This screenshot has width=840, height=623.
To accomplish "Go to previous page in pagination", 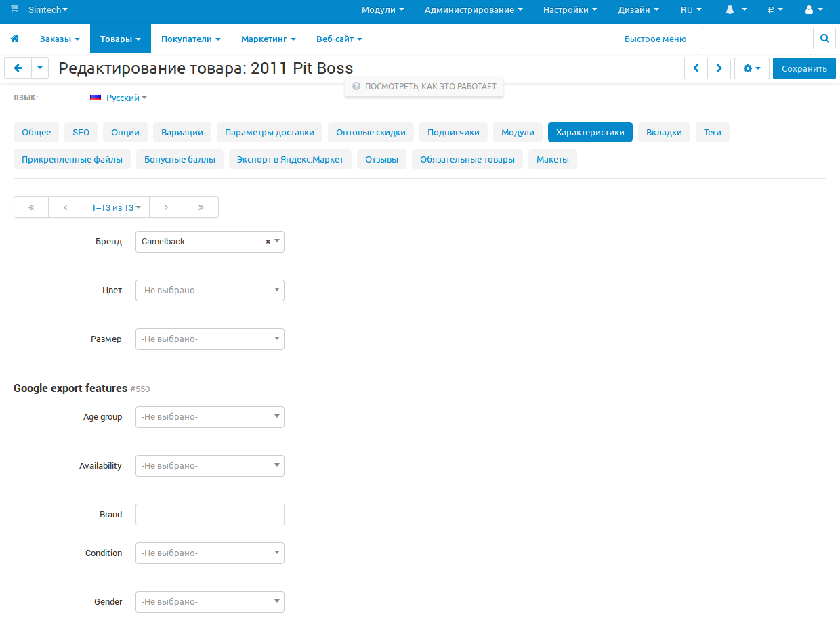I will point(66,207).
